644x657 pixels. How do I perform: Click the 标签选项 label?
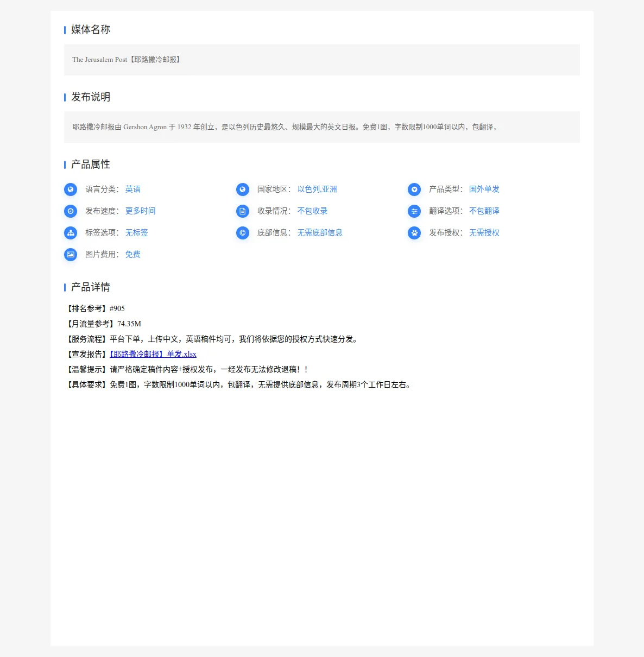(102, 232)
